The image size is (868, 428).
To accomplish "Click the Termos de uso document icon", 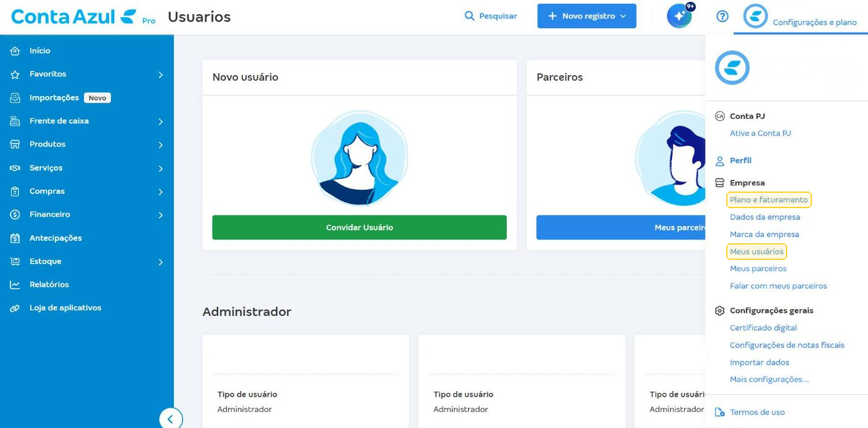I will click(719, 413).
